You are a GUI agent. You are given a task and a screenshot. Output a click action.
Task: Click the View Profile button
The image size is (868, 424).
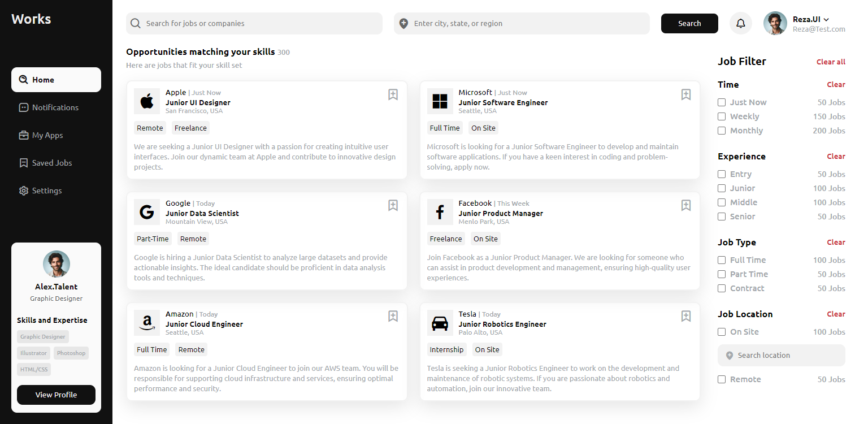(56, 395)
